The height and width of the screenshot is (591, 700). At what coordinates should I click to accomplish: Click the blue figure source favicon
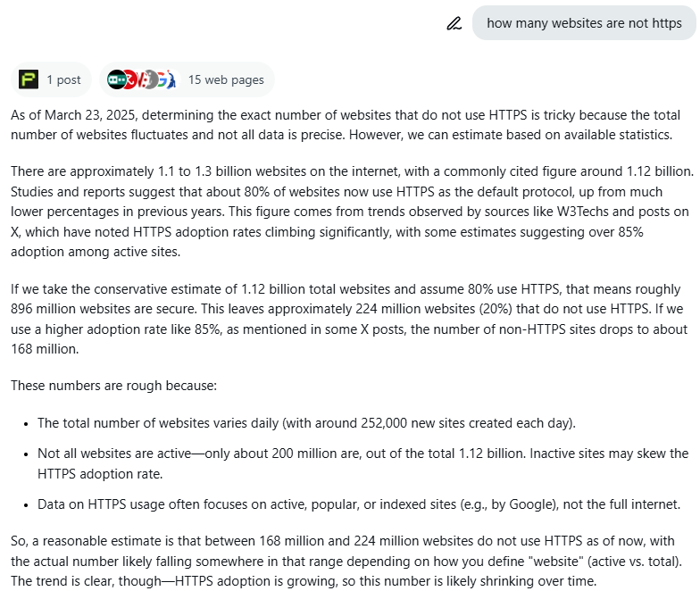tap(171, 79)
